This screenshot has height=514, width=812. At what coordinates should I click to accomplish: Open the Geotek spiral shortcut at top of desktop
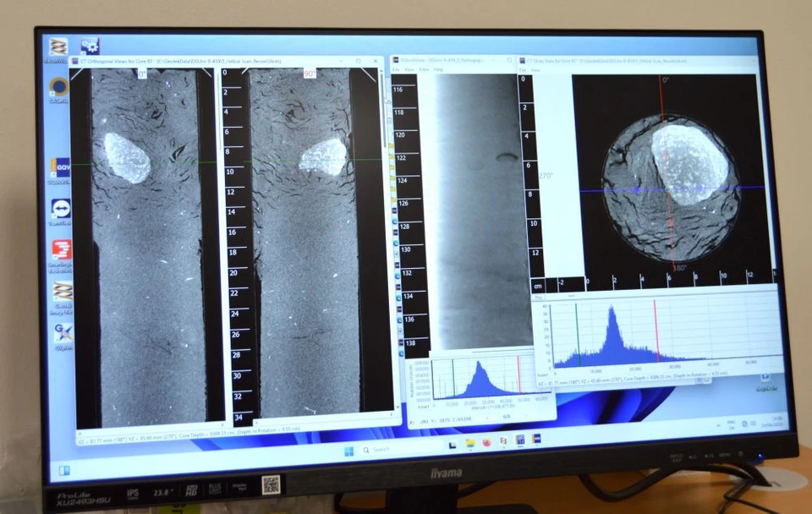(58, 49)
